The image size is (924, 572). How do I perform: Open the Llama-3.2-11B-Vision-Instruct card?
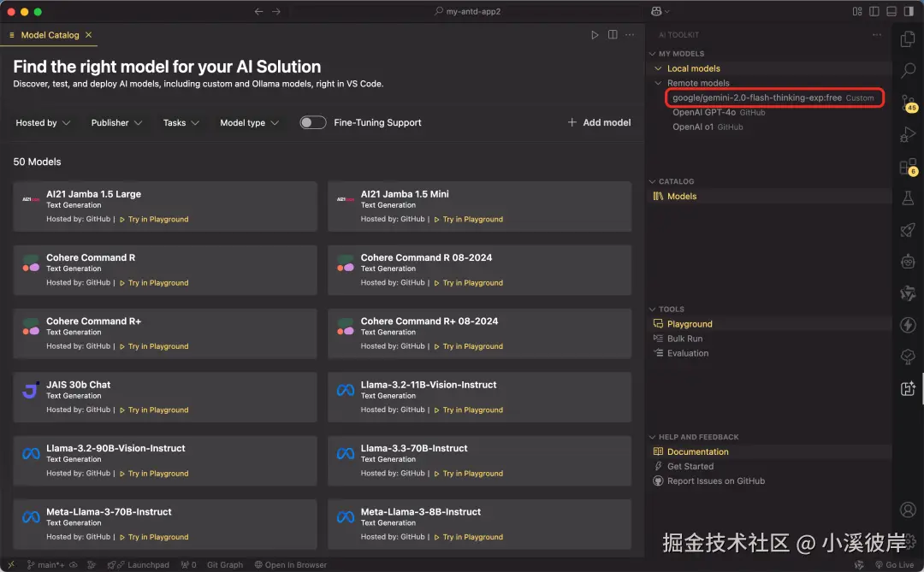[480, 397]
